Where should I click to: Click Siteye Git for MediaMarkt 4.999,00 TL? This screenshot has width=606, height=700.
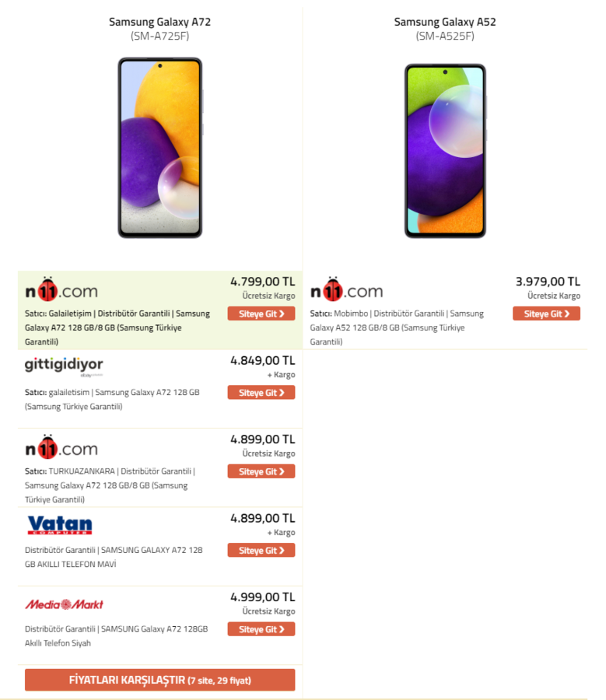[x=261, y=629]
